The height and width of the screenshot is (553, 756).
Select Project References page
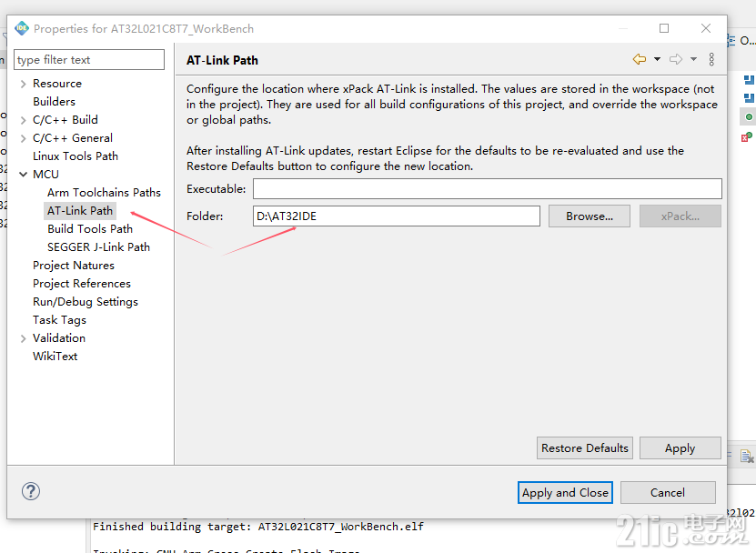pos(82,284)
